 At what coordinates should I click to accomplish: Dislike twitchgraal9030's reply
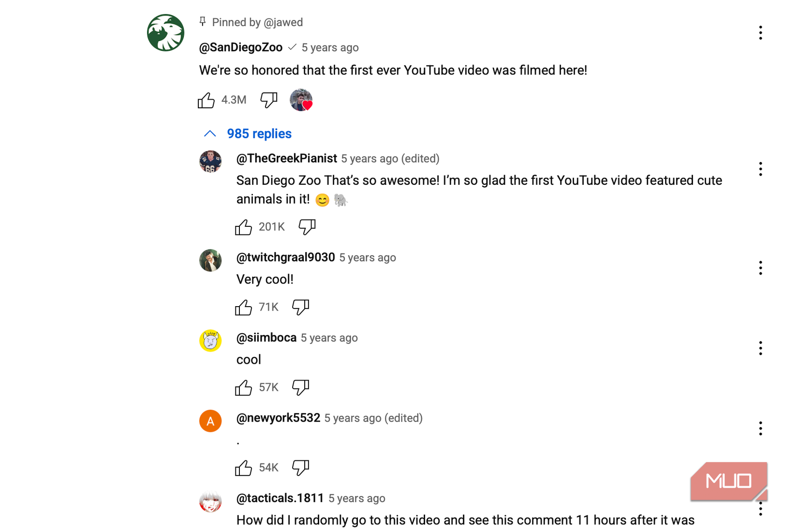(x=300, y=307)
